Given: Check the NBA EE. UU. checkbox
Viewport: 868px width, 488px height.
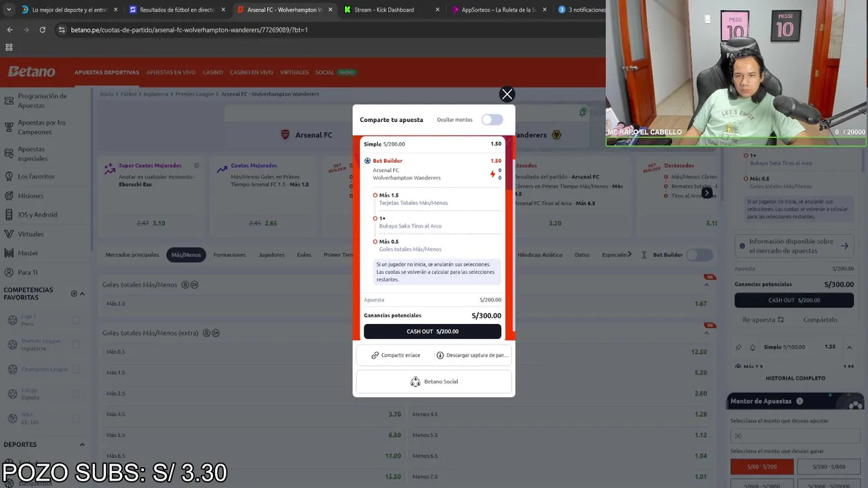Looking at the screenshot, I should tap(76, 418).
